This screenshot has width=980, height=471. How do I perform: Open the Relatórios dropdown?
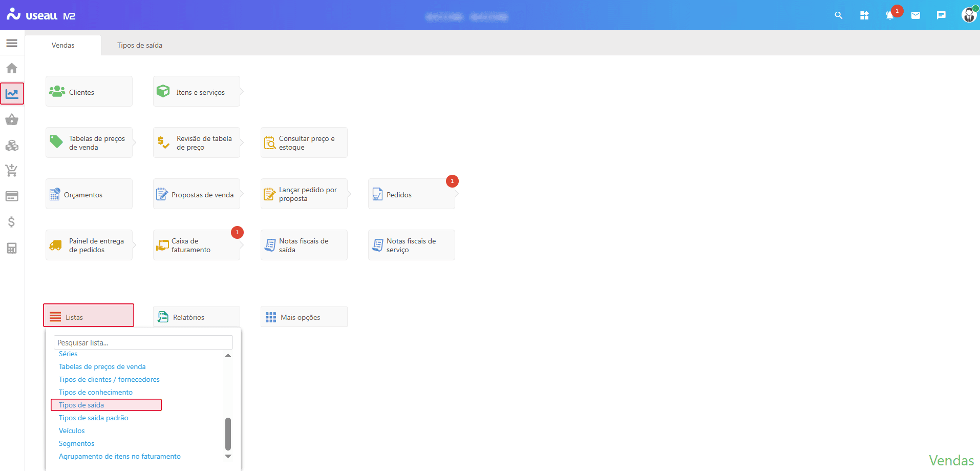(x=197, y=317)
